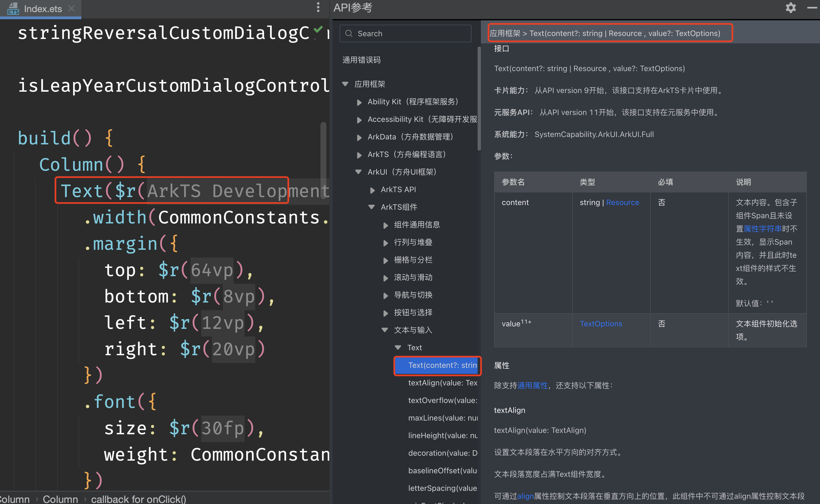Click the search magnifier icon
The image size is (820, 504).
tap(349, 33)
